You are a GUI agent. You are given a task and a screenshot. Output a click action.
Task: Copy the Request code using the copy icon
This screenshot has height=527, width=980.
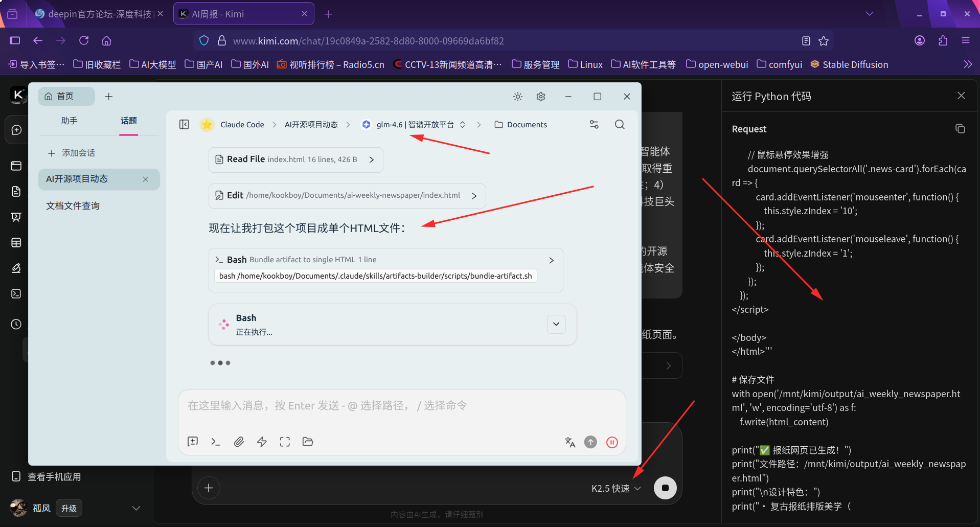pyautogui.click(x=960, y=129)
